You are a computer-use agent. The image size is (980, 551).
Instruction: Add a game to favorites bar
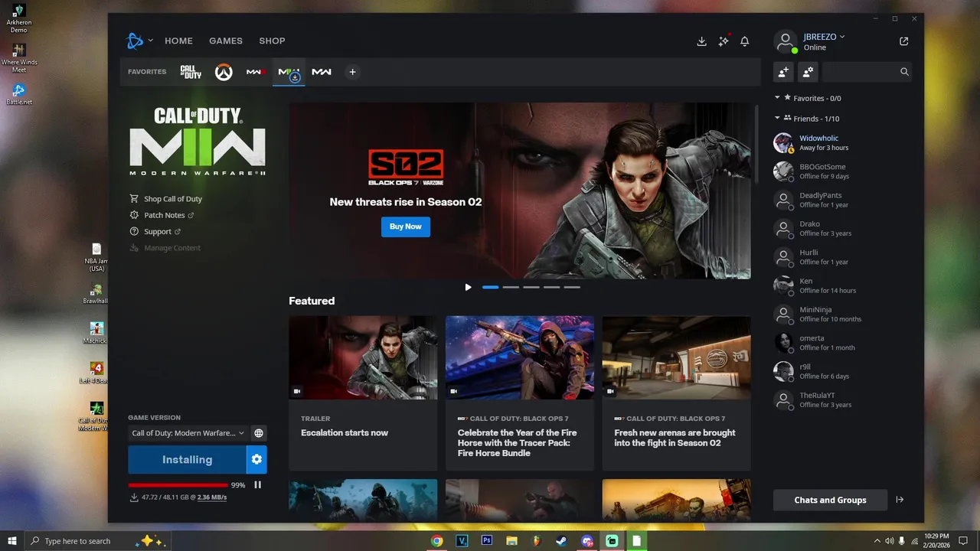[x=352, y=72]
